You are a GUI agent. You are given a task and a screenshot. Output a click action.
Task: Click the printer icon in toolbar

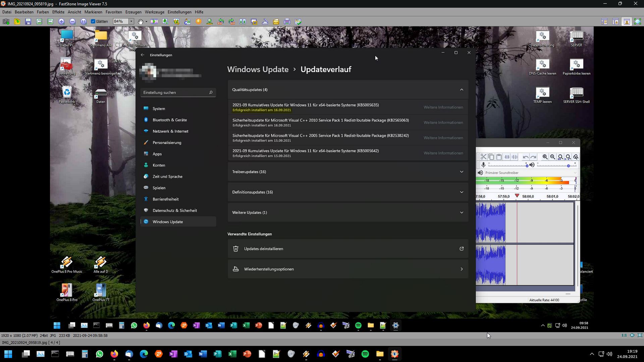287,21
